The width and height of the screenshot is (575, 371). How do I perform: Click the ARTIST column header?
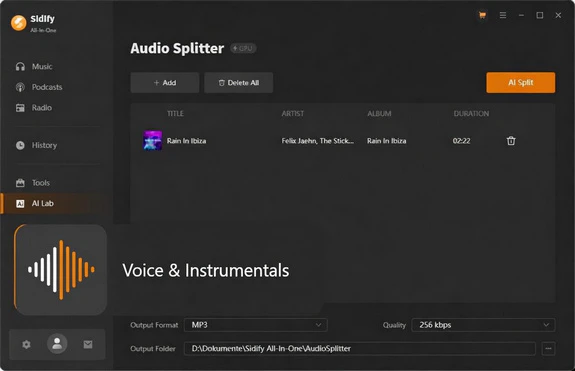point(293,114)
